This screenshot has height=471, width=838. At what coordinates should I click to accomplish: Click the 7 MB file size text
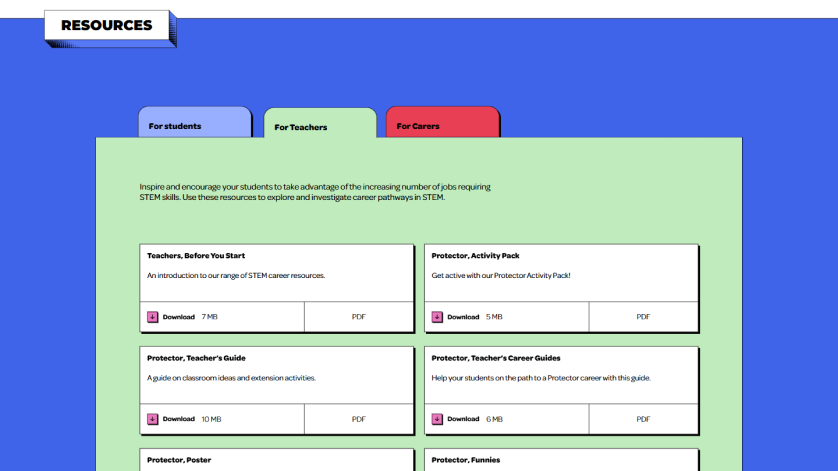(210, 317)
